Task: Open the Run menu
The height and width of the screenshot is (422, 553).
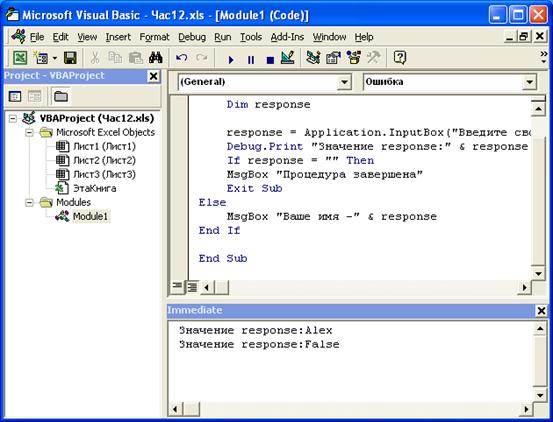Action: pyautogui.click(x=223, y=37)
